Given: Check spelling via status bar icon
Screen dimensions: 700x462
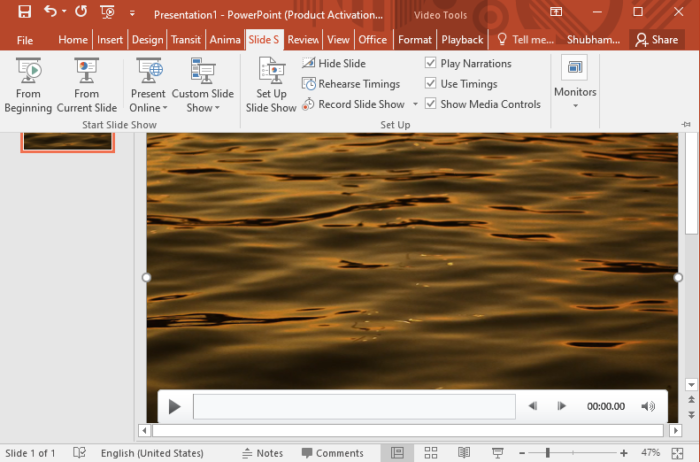Looking at the screenshot, I should (79, 453).
